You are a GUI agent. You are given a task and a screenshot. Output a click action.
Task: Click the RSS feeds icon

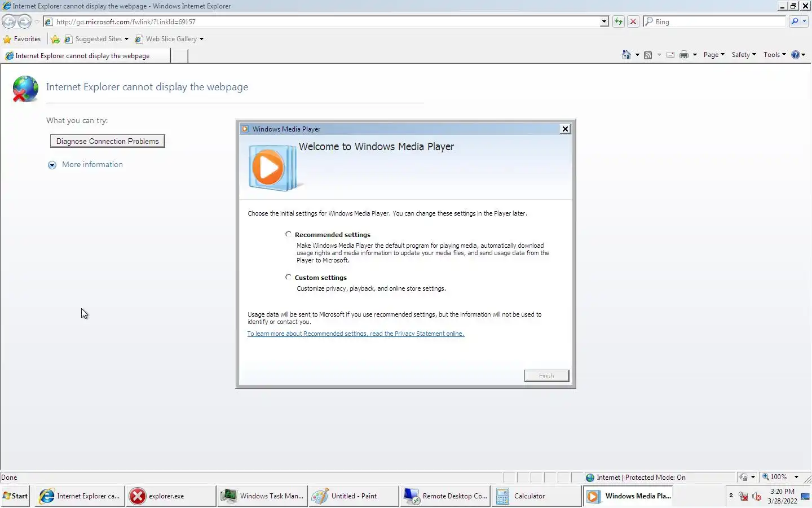tap(648, 55)
